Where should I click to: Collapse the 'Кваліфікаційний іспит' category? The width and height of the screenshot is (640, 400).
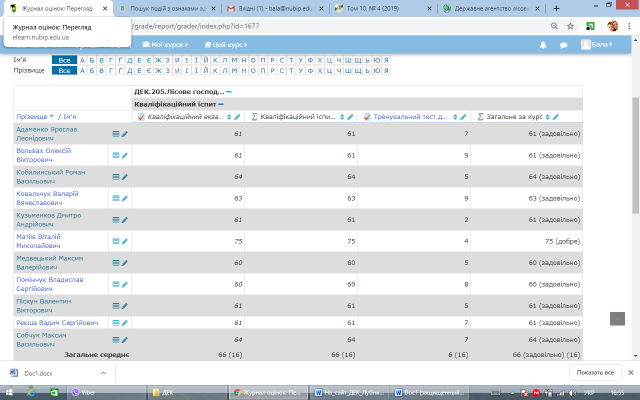point(220,104)
